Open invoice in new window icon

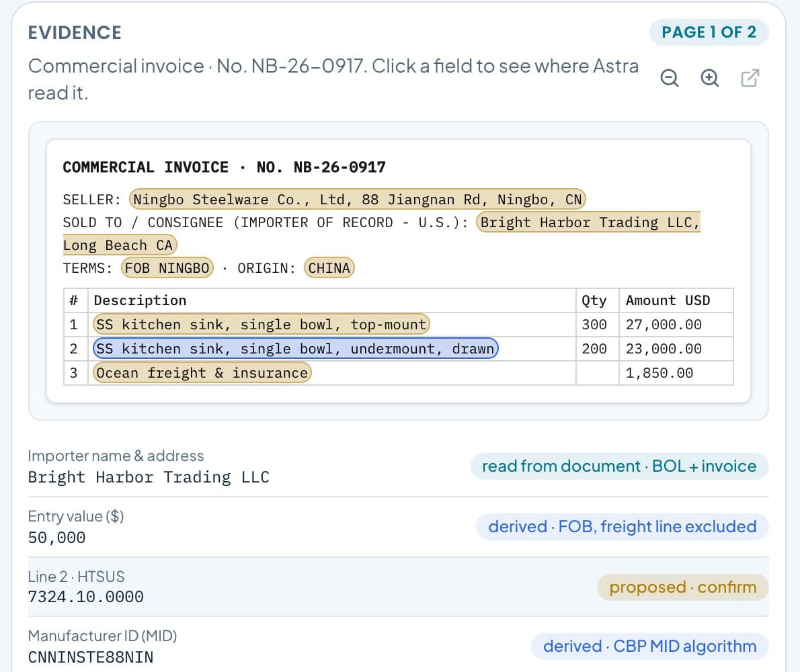pos(750,78)
